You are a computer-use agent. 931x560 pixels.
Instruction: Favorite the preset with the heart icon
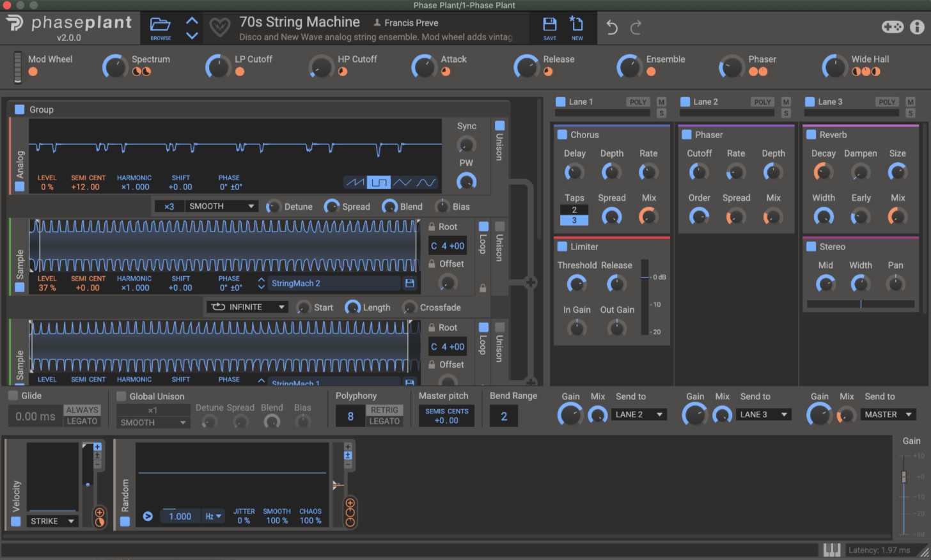tap(220, 27)
